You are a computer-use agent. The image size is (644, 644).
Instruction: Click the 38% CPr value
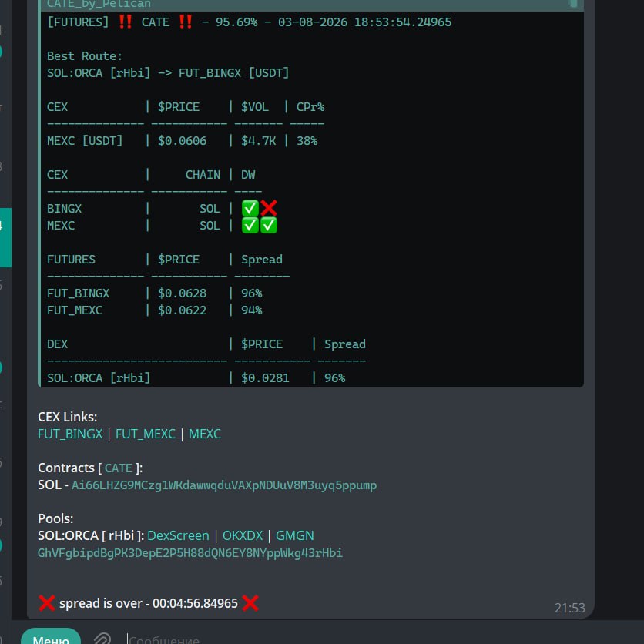click(x=307, y=141)
